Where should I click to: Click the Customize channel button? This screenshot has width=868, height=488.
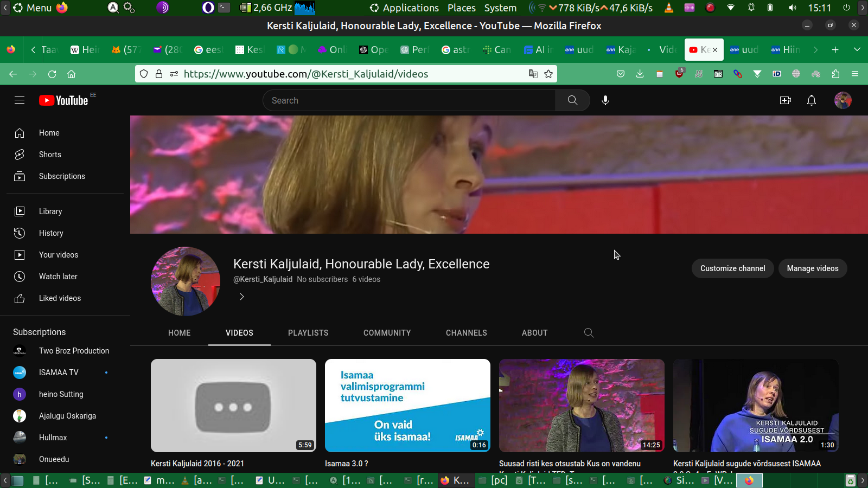click(x=732, y=268)
